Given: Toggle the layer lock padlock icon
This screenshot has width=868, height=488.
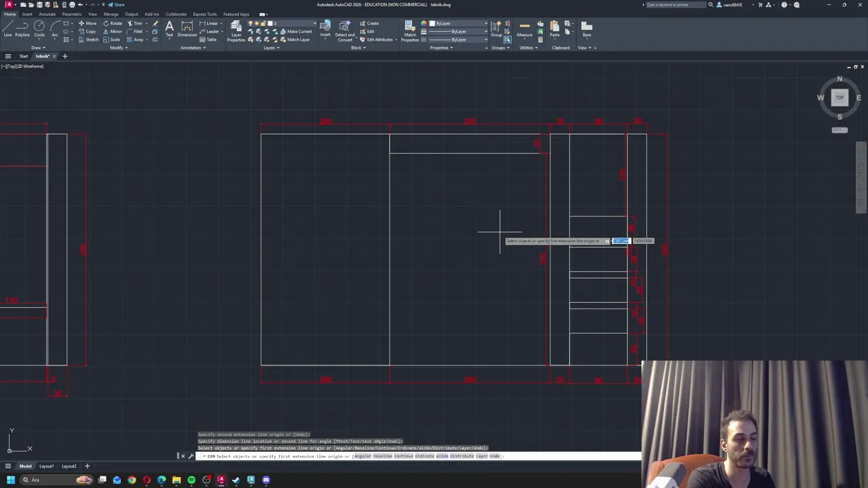Looking at the screenshot, I should [262, 23].
